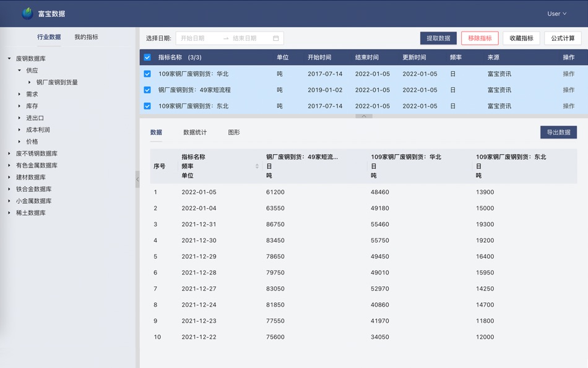Expand the 需求 tree node
The height and width of the screenshot is (368, 588).
click(20, 94)
